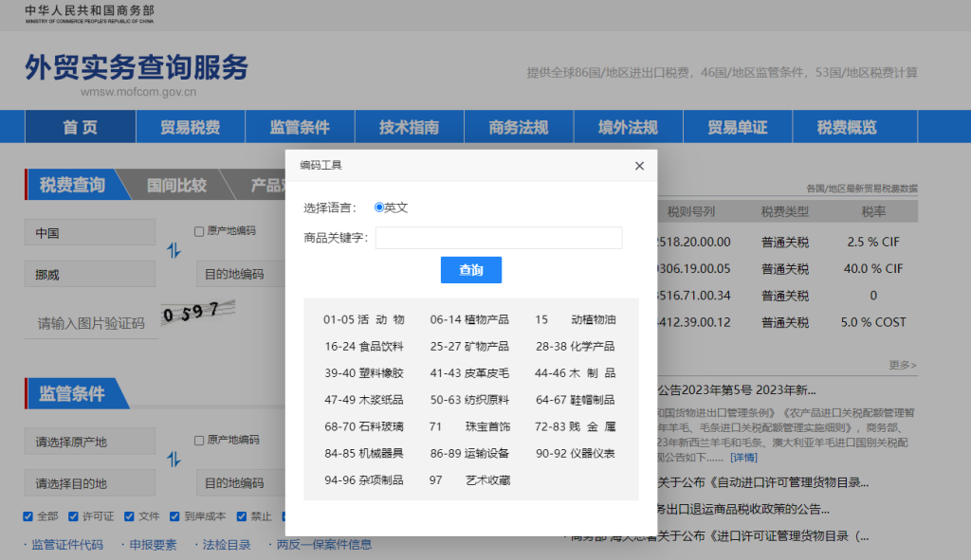The width and height of the screenshot is (971, 560).
Task: Open category 71 珠宝首饰
Action: click(469, 426)
